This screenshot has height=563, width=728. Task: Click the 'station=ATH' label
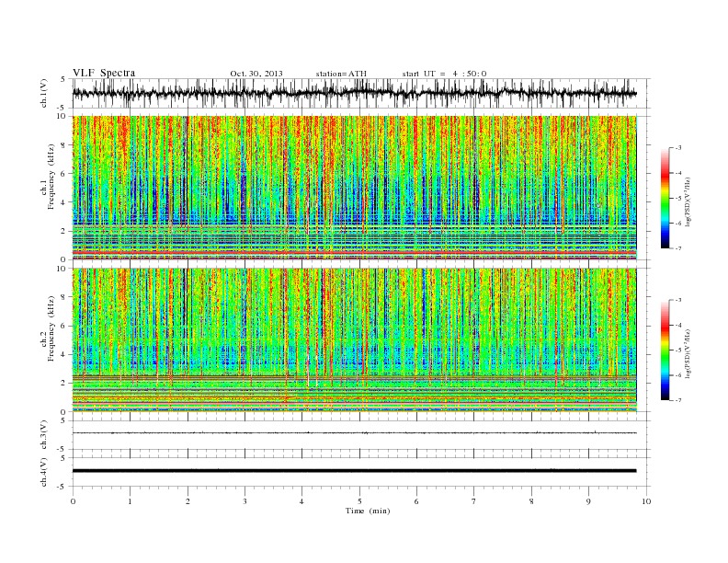click(341, 74)
